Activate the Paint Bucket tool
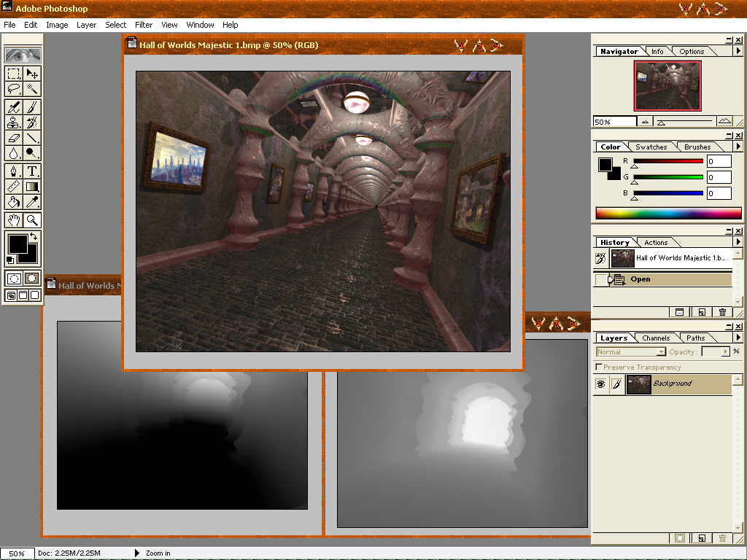The height and width of the screenshot is (560, 747). pyautogui.click(x=14, y=202)
